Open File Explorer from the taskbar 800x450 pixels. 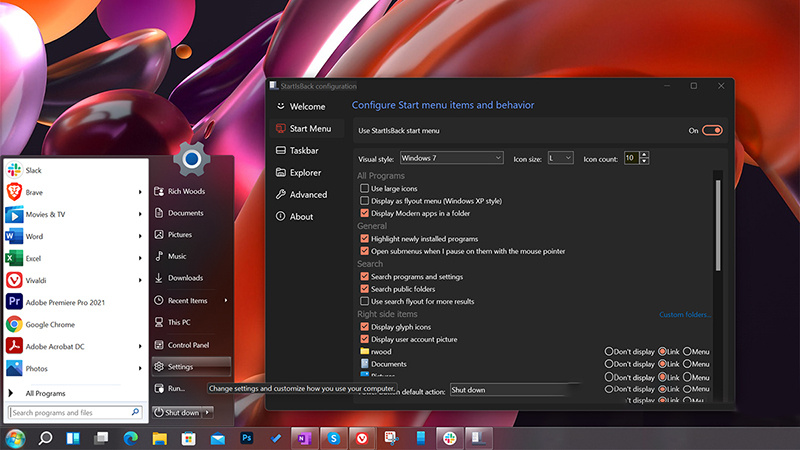(160, 438)
